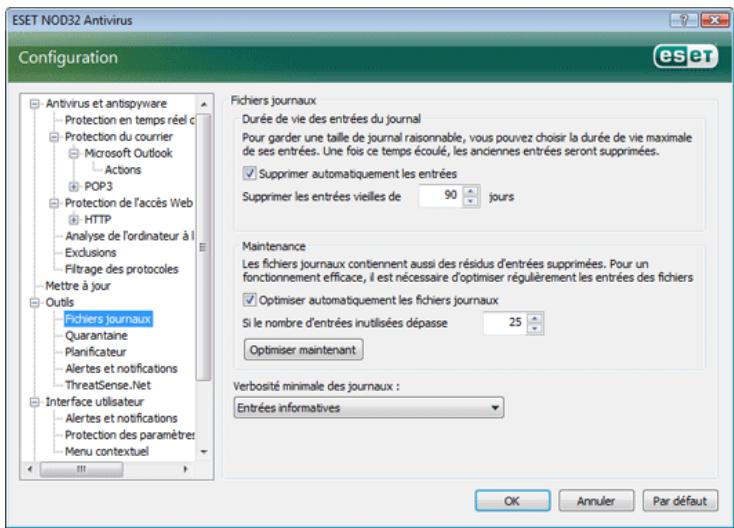Decrease unused entries threshold of 25
This screenshot has width=734, height=528.
click(535, 329)
